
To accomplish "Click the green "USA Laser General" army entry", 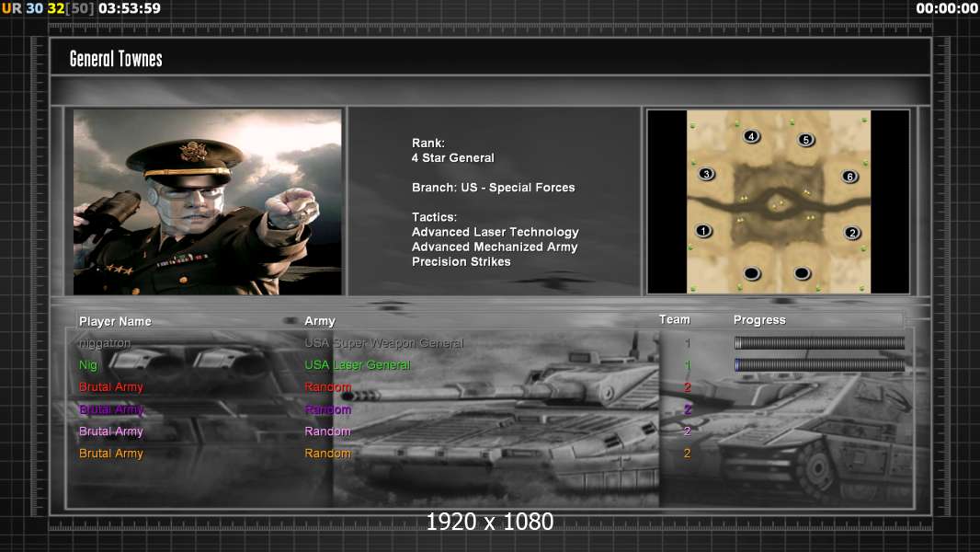I will [x=357, y=365].
